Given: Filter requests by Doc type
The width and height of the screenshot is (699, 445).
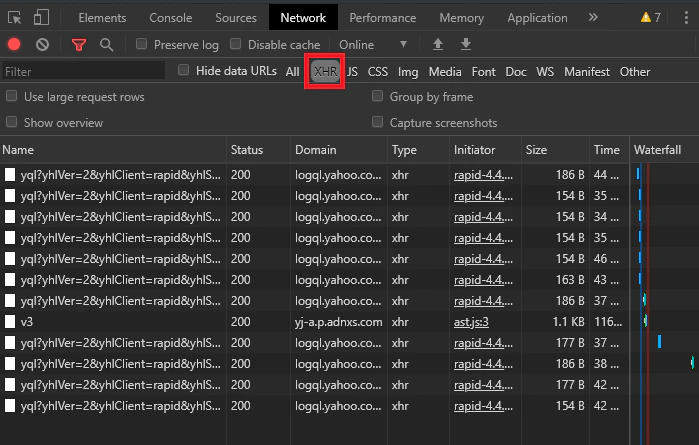Looking at the screenshot, I should pos(516,72).
